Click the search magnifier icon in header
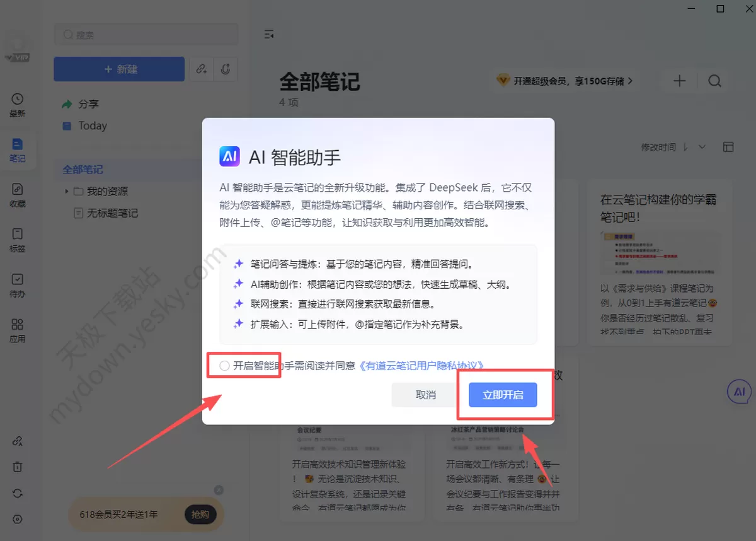Image resolution: width=756 pixels, height=541 pixels. pyautogui.click(x=714, y=81)
